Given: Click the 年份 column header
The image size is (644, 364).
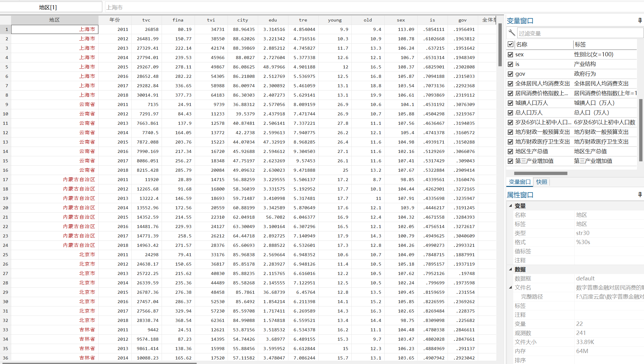Looking at the screenshot, I should [115, 20].
